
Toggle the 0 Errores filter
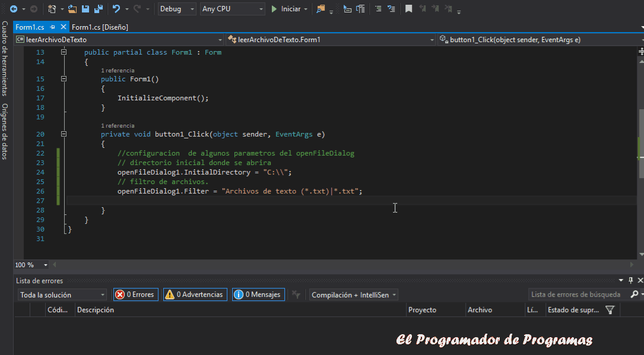click(135, 294)
